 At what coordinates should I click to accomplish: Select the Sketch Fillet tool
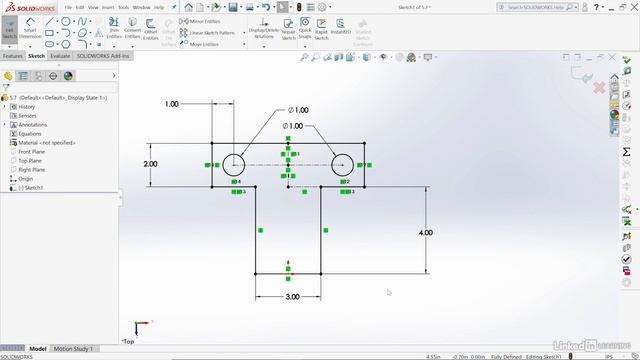[x=82, y=44]
